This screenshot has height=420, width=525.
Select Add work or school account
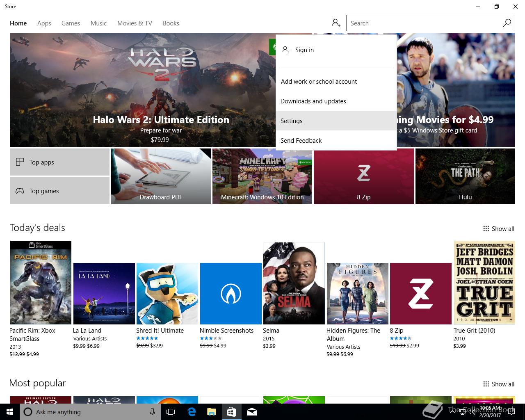336,81
